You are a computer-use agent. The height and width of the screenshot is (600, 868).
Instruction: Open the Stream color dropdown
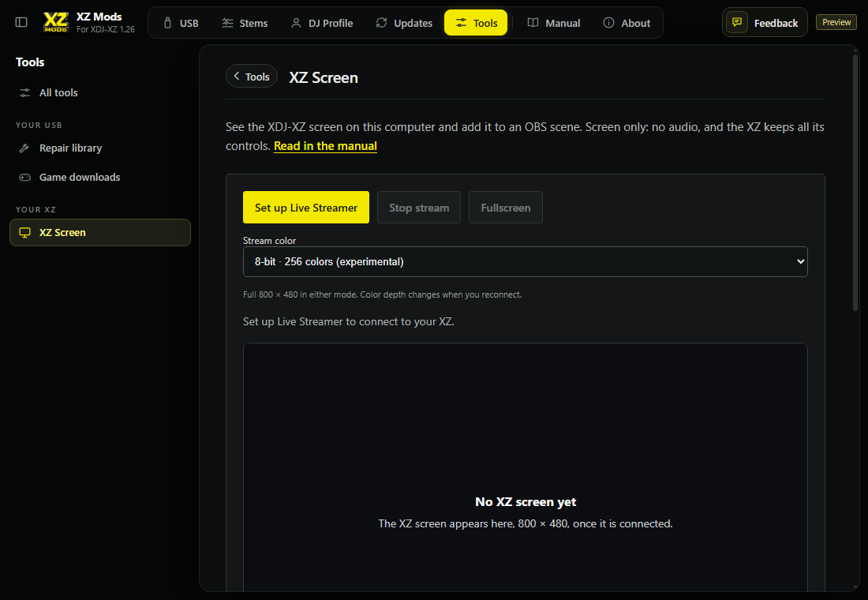coord(526,261)
